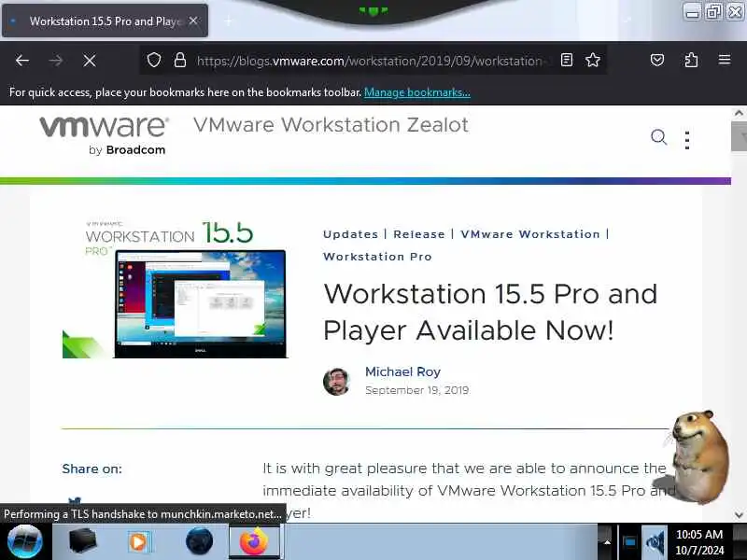Click the VMware by Broadcom logo
The height and width of the screenshot is (560, 747).
pyautogui.click(x=104, y=135)
